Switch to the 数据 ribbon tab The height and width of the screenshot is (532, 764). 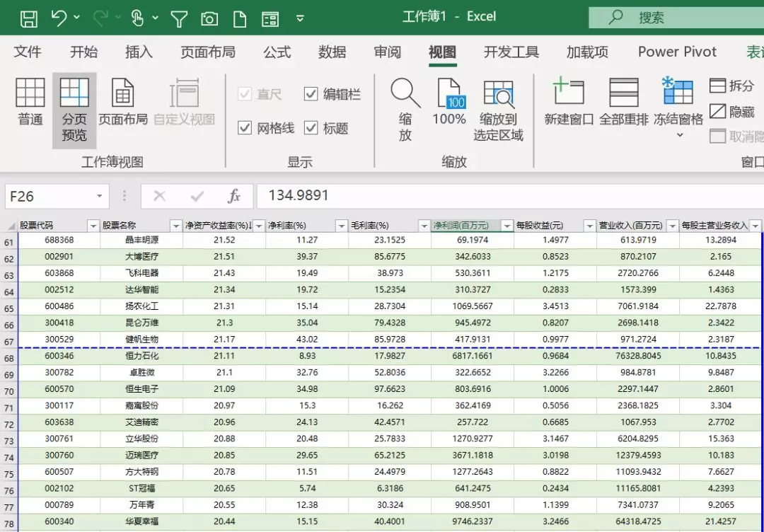point(332,52)
